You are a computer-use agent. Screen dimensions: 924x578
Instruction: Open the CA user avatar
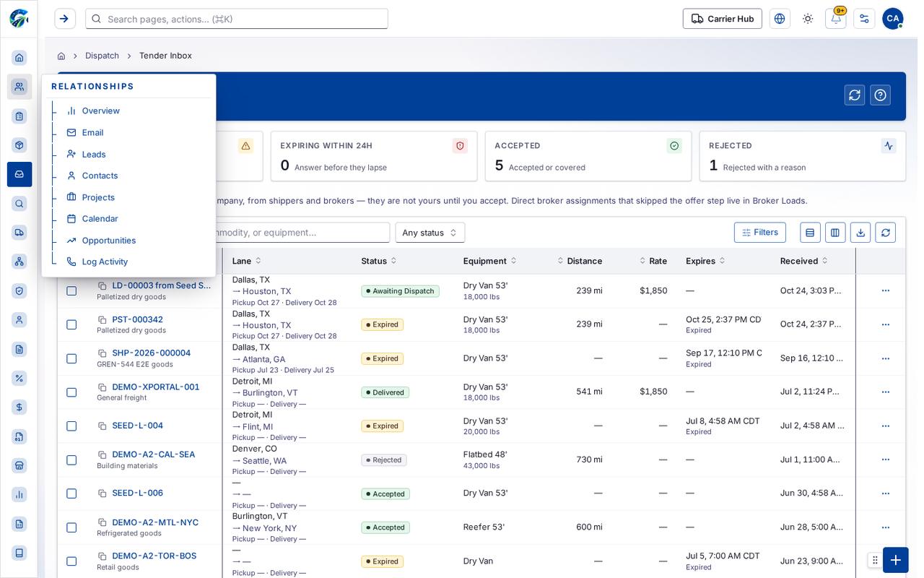[x=893, y=19]
